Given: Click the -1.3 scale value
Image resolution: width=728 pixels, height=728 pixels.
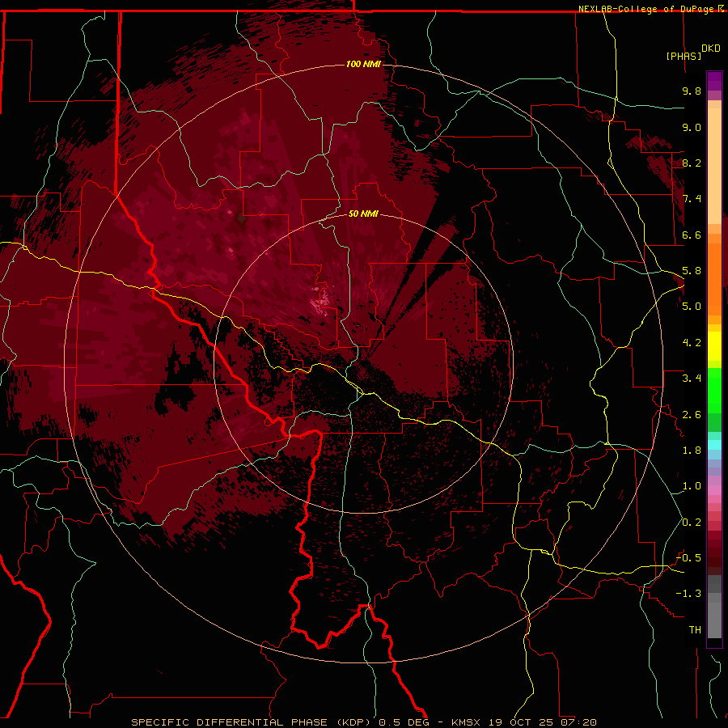Looking at the screenshot, I should (x=689, y=594).
